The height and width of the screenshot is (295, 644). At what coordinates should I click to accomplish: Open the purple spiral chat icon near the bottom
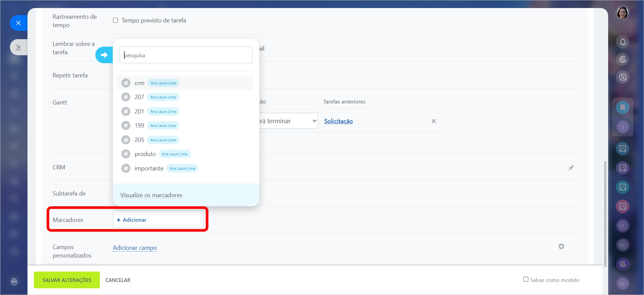click(623, 264)
